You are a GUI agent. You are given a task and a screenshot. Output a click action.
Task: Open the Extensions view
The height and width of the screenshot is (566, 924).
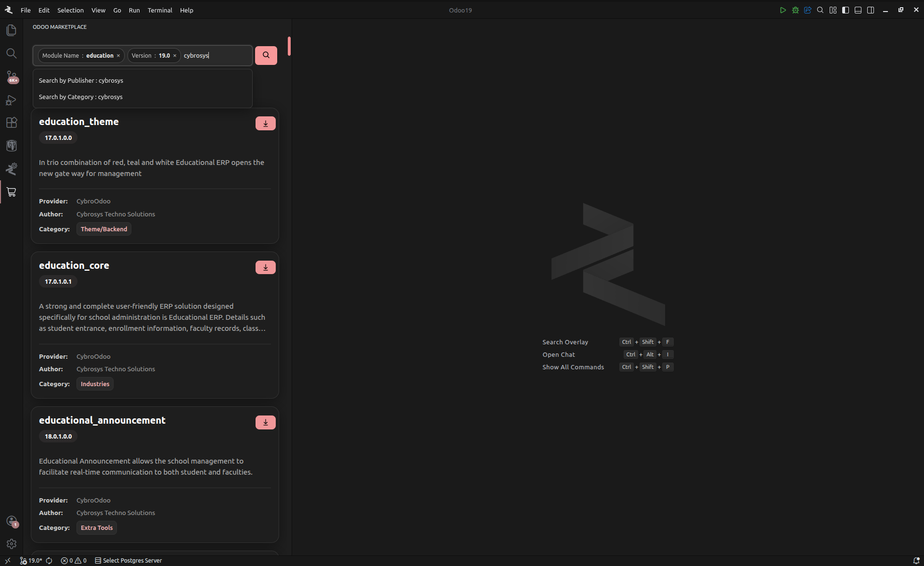point(12,123)
